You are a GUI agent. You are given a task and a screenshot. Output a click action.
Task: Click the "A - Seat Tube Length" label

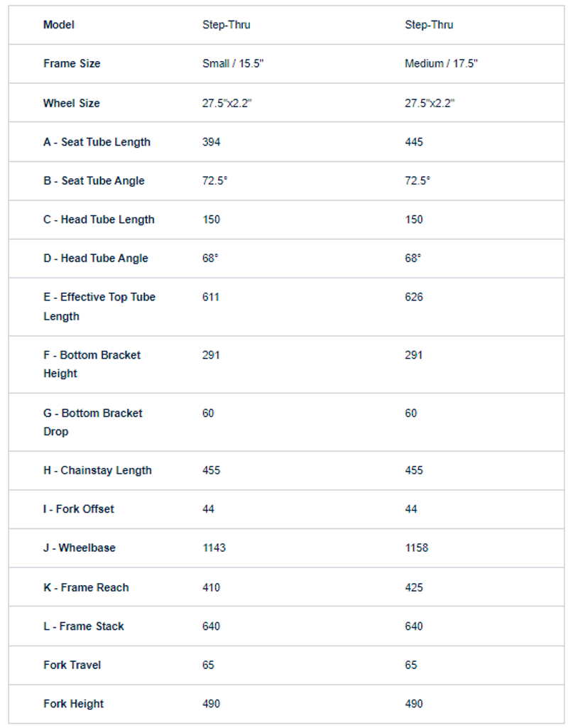tap(97, 142)
